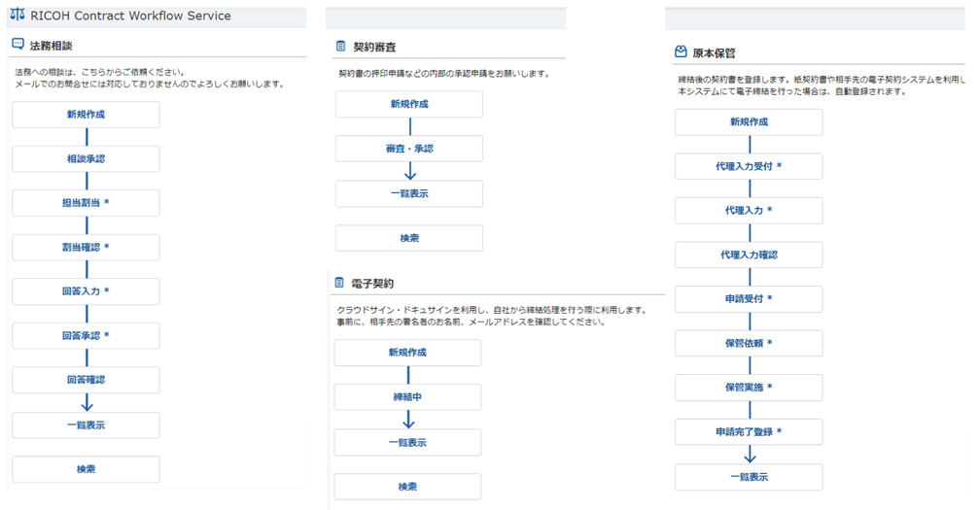The image size is (980, 510).
Task: Click the 法務相談 speech bubble icon
Action: click(17, 45)
